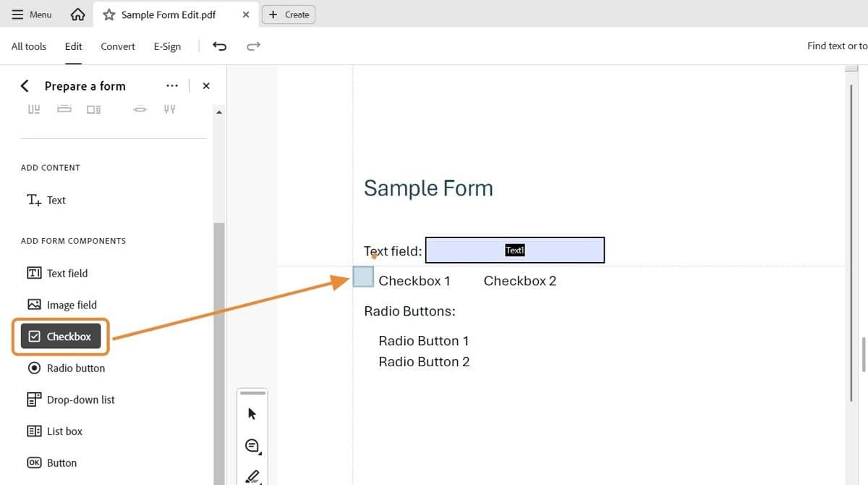868x485 pixels.
Task: Click the highlighted Checkbox tool
Action: pos(60,336)
